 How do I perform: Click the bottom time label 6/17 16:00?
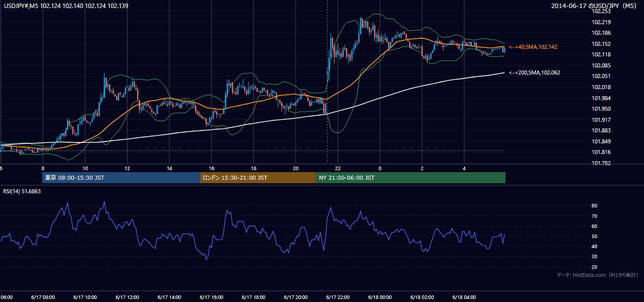point(211,297)
